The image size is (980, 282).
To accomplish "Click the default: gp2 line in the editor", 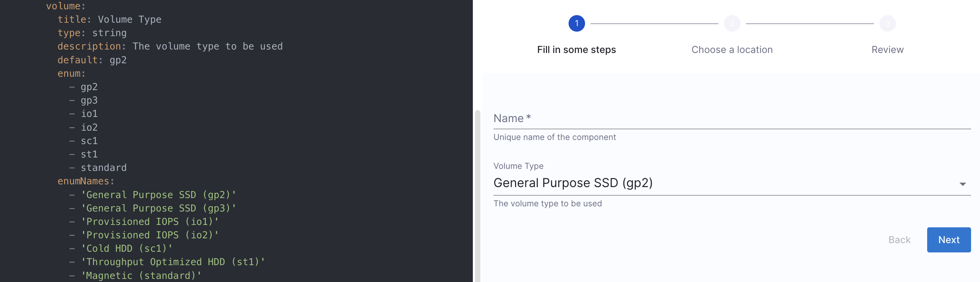I will click(92, 60).
